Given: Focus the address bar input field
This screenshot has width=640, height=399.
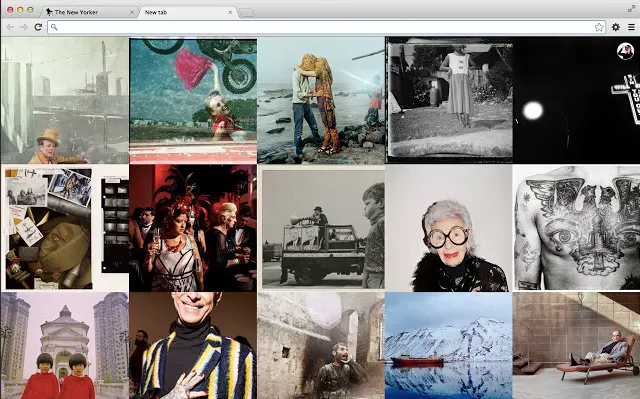Looking at the screenshot, I should pyautogui.click(x=327, y=27).
